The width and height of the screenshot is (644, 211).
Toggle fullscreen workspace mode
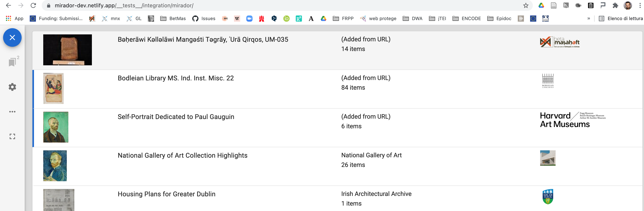(x=12, y=136)
